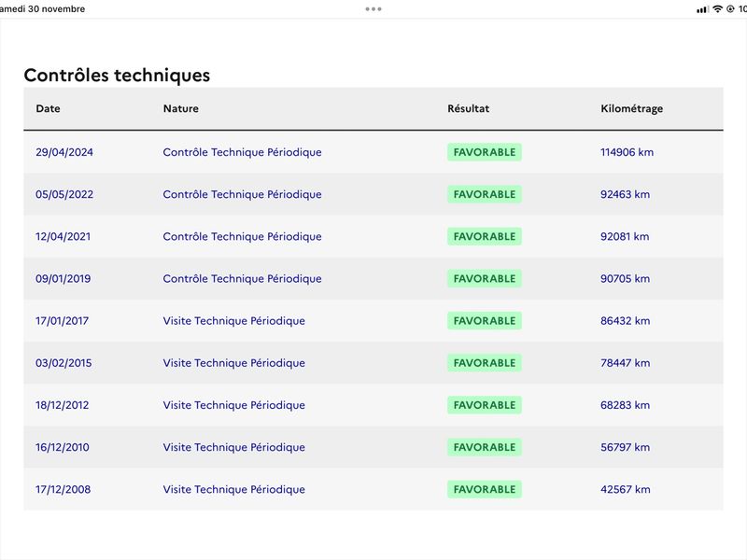Select the date 12/04/2021
Screen dimensions: 747x560
click(x=63, y=237)
